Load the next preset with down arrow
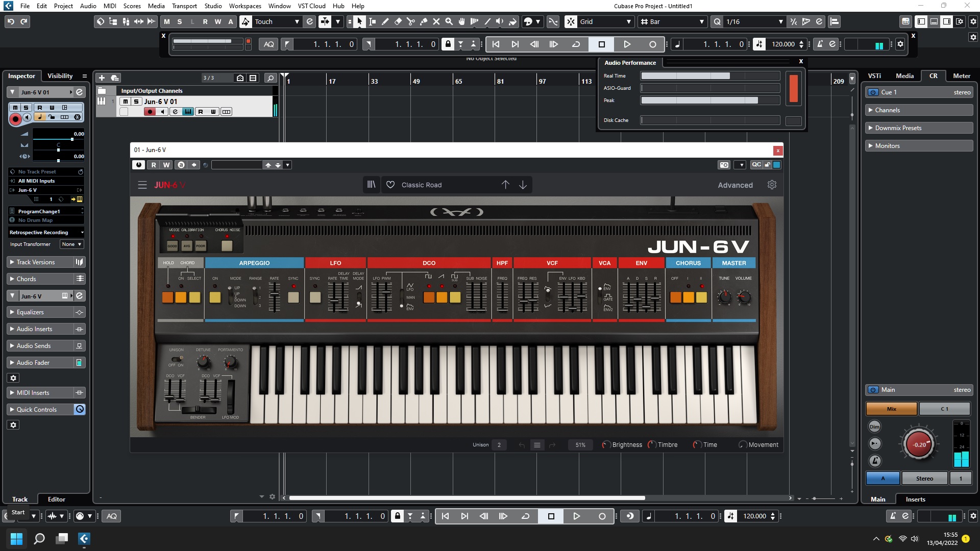980x551 pixels. point(523,185)
